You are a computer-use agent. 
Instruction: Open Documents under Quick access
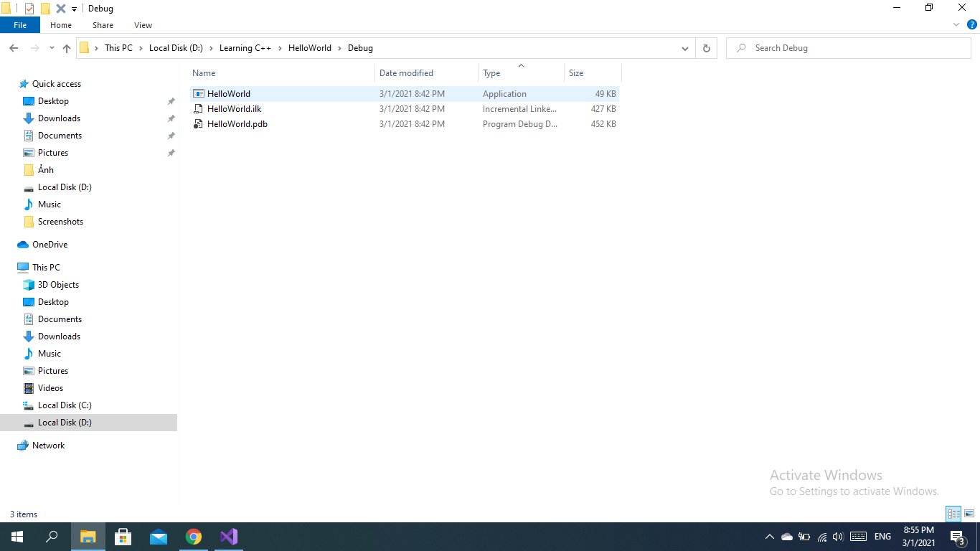click(x=60, y=136)
